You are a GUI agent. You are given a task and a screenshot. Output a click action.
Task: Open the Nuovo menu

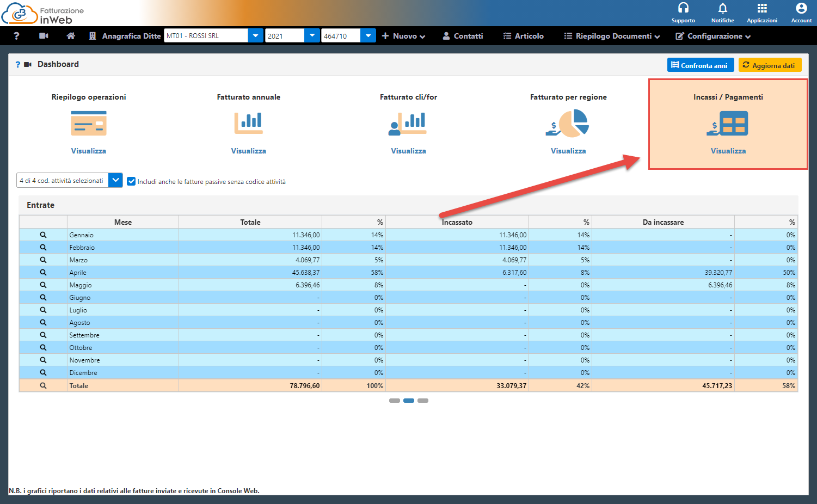403,36
